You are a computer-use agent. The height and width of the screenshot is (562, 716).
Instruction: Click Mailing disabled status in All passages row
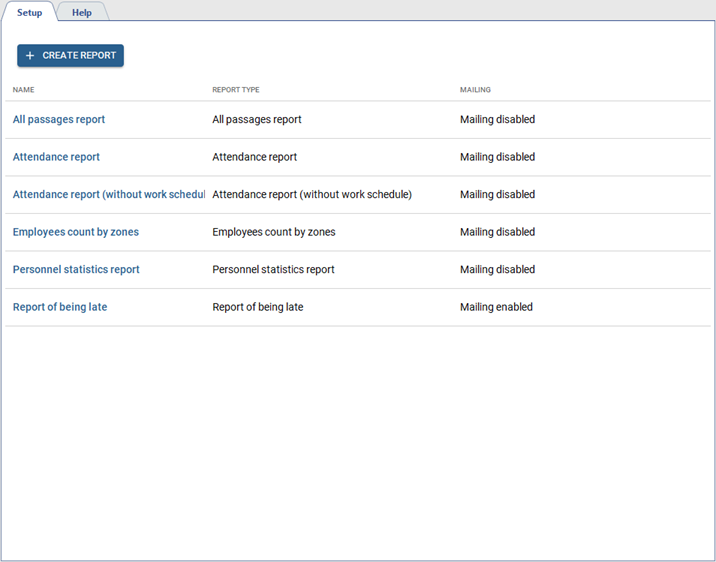tap(497, 120)
